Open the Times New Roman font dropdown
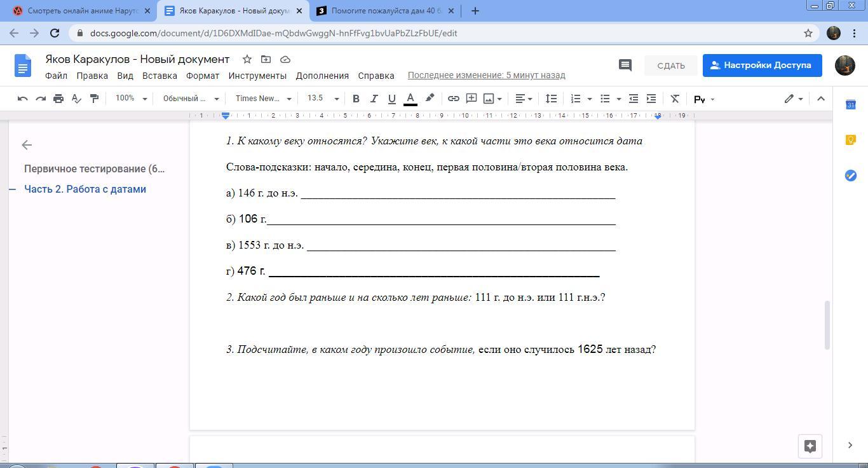The height and width of the screenshot is (468, 868). click(x=263, y=99)
